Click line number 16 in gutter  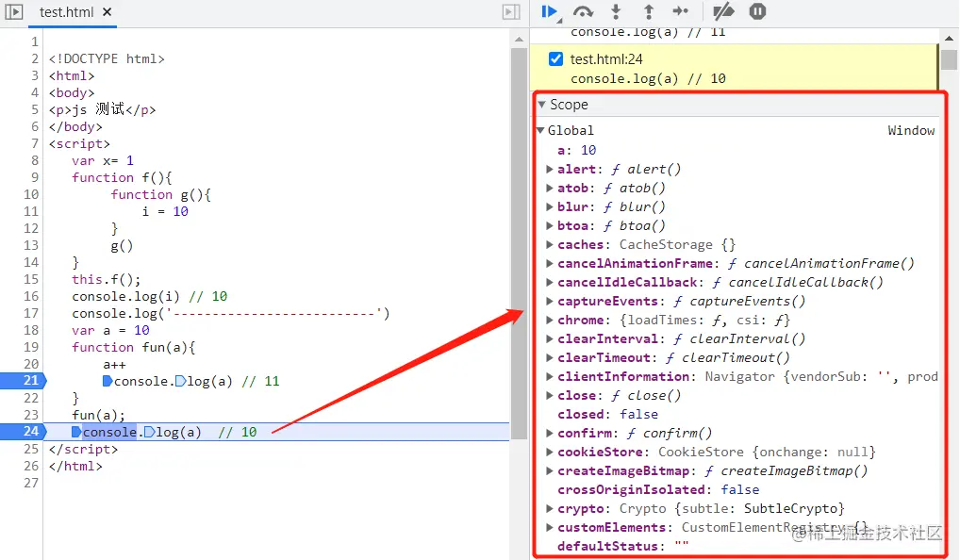click(31, 296)
